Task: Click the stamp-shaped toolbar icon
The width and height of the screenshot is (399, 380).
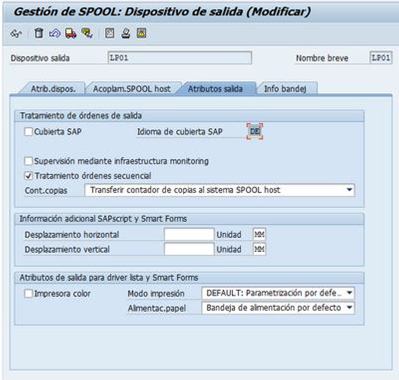Action: pos(126,33)
